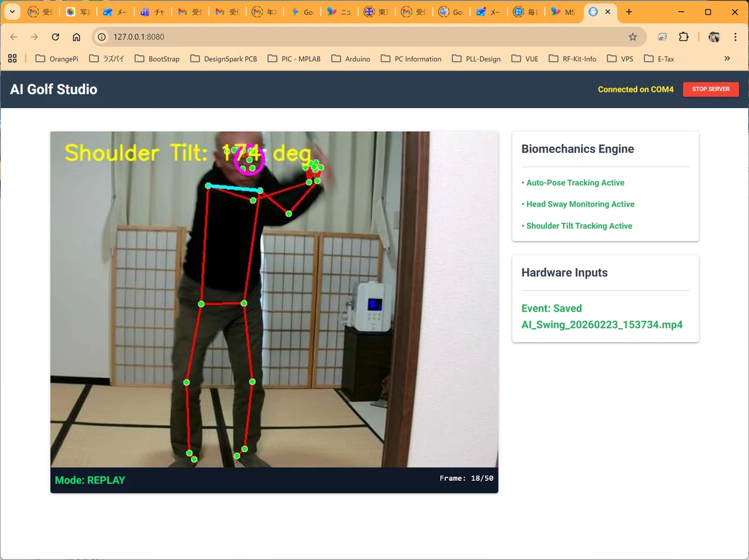Click the swing replay video frame

274,299
